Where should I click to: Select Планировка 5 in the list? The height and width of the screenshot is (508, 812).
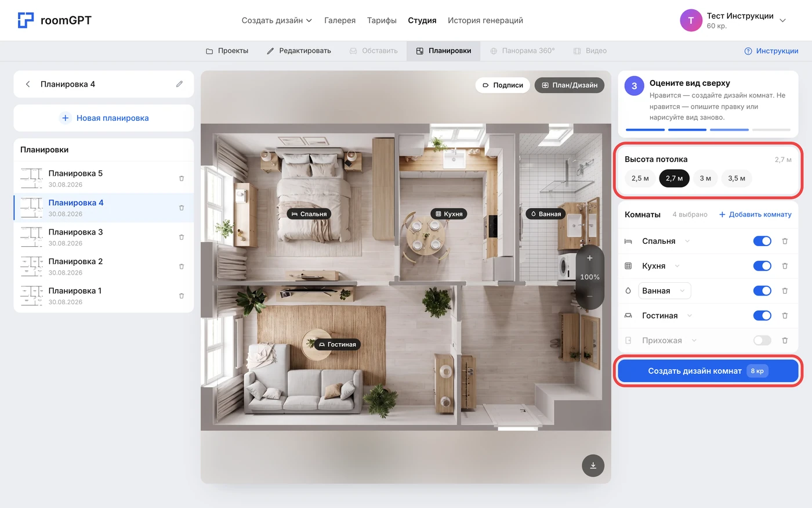(x=104, y=178)
